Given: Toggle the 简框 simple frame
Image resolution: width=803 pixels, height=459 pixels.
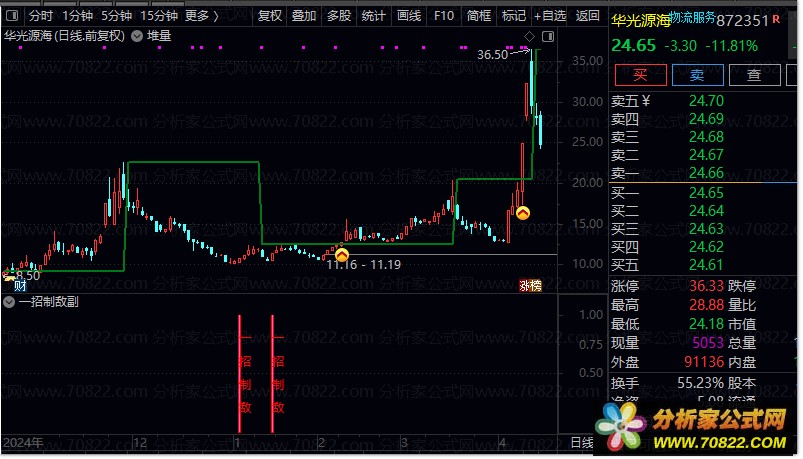Looking at the screenshot, I should (x=479, y=16).
